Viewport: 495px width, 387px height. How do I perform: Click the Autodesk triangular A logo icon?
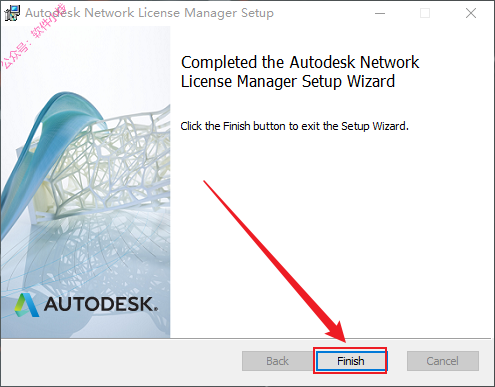pos(27,305)
